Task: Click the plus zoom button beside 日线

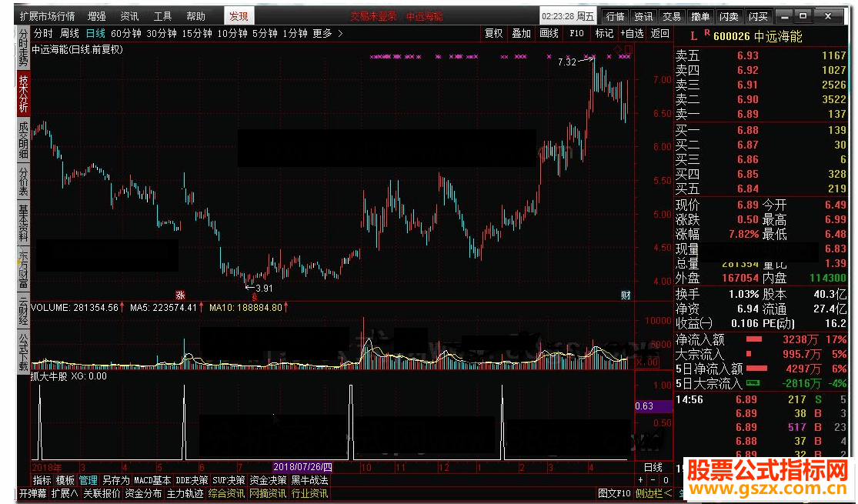Action: [x=641, y=480]
